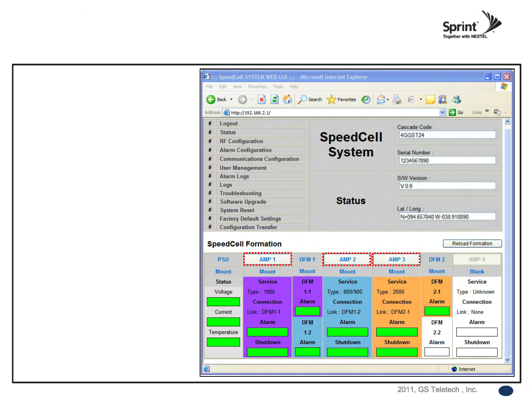
Task: Click the IE page icon in title bar
Action: (207, 77)
